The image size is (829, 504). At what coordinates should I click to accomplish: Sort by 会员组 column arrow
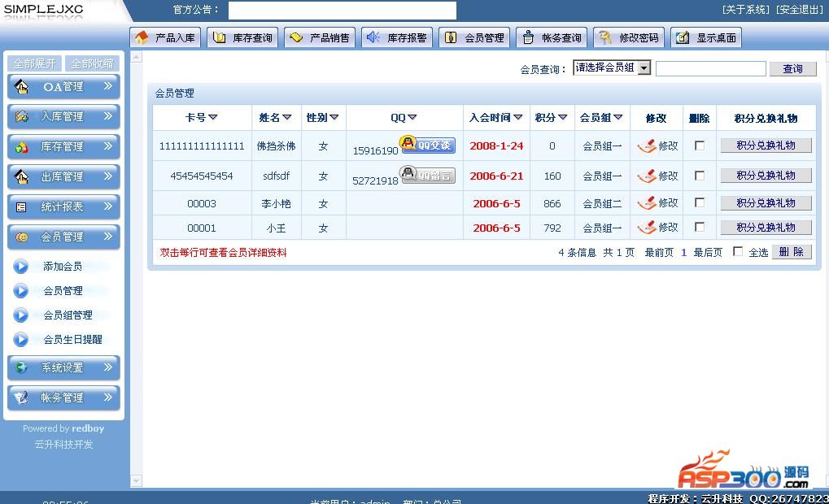click(x=618, y=117)
